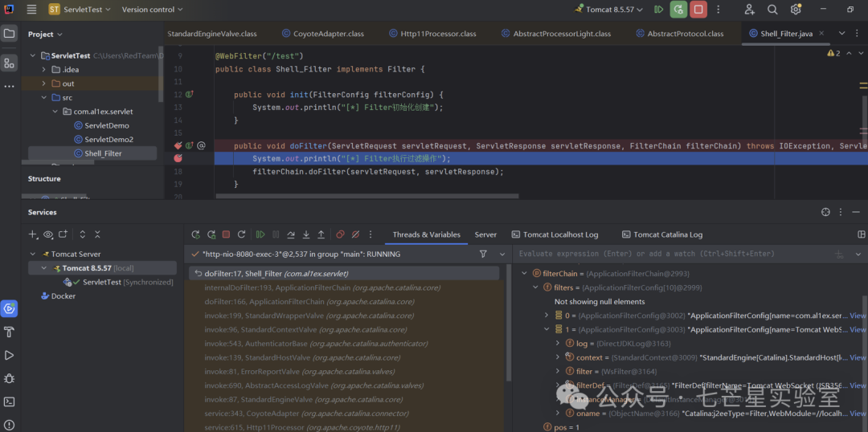
Task: Open ServletTest project dropdown
Action: [x=80, y=10]
